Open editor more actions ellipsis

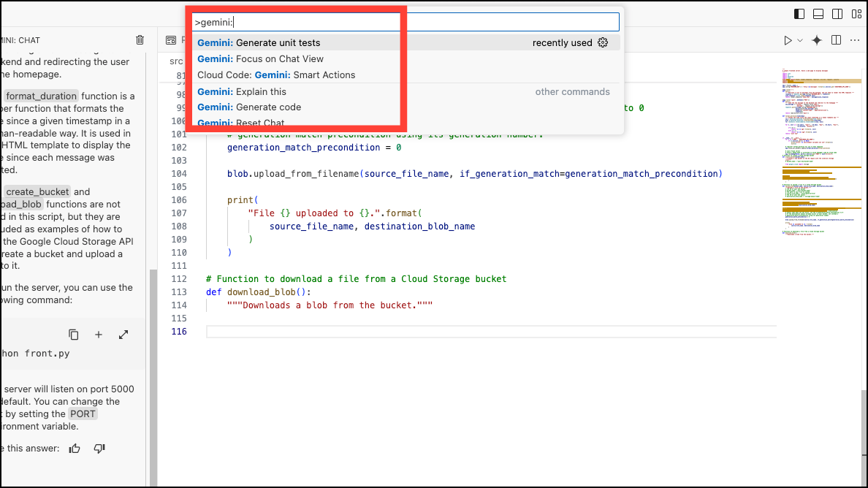[x=855, y=40]
